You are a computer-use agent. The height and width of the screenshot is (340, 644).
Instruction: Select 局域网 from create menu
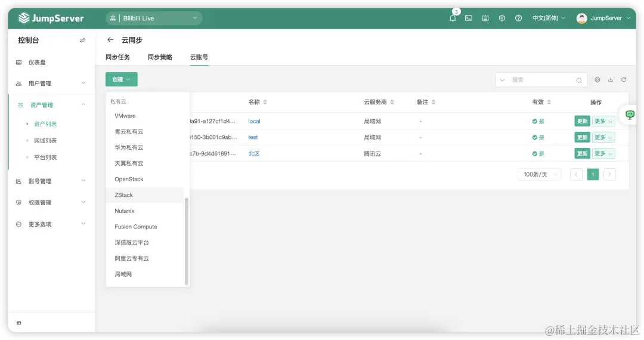point(145,274)
